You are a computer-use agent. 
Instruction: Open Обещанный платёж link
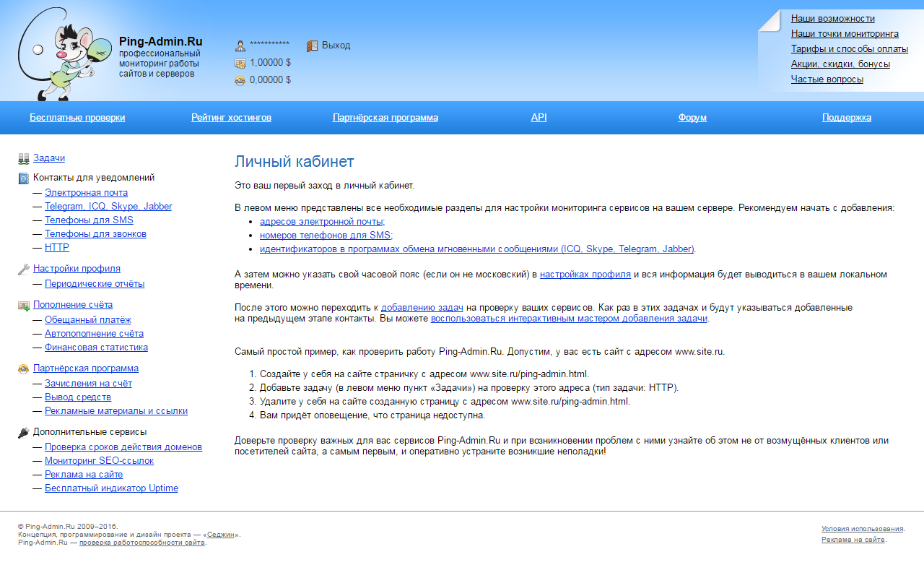pyautogui.click(x=88, y=320)
